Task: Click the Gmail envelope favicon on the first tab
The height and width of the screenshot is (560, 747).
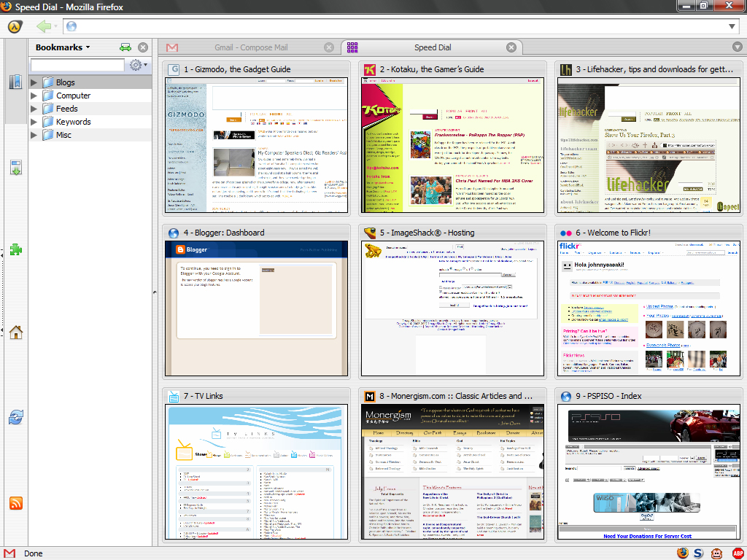Action: pyautogui.click(x=172, y=47)
